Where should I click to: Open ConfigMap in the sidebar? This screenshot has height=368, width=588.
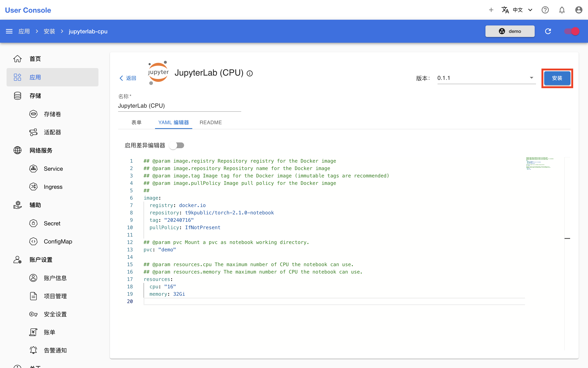(x=52, y=241)
